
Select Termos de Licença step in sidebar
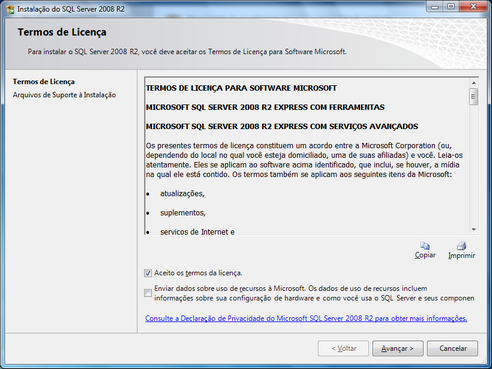[x=44, y=82]
